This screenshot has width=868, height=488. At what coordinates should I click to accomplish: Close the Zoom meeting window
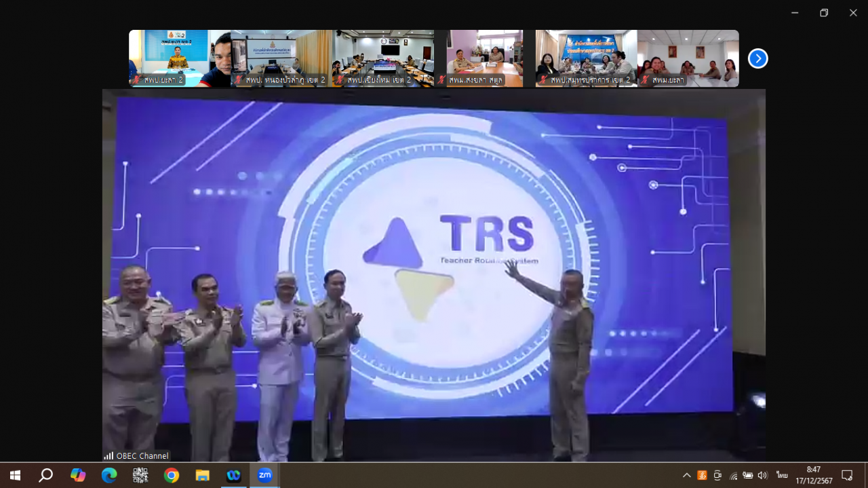coord(853,12)
